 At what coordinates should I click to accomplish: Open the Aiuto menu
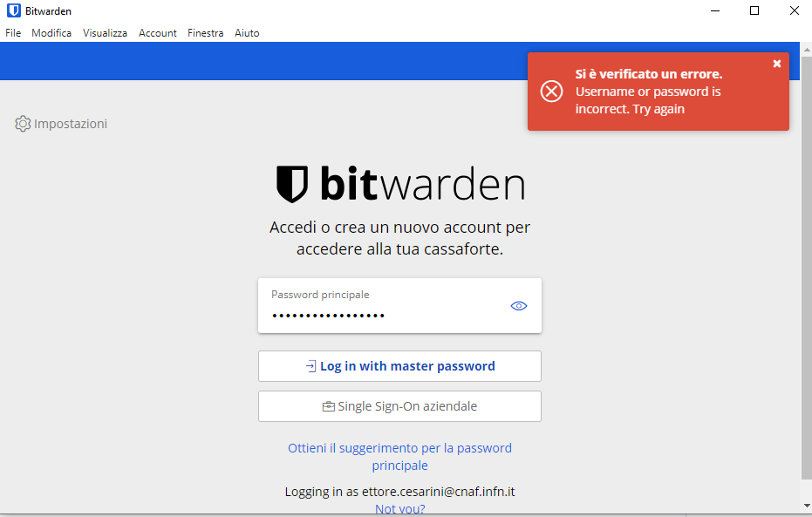click(x=247, y=32)
